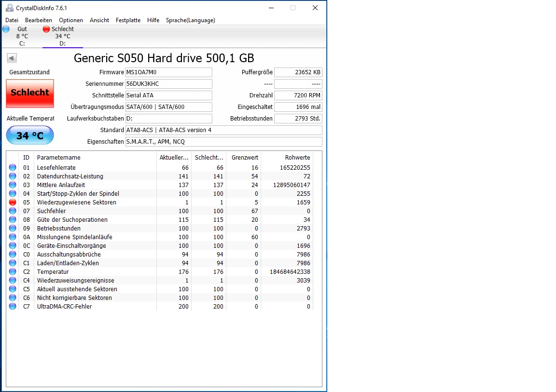This screenshot has height=392, width=556.
Task: Click status icon of Laden/Entladen-Zyklen row
Action: 13,263
